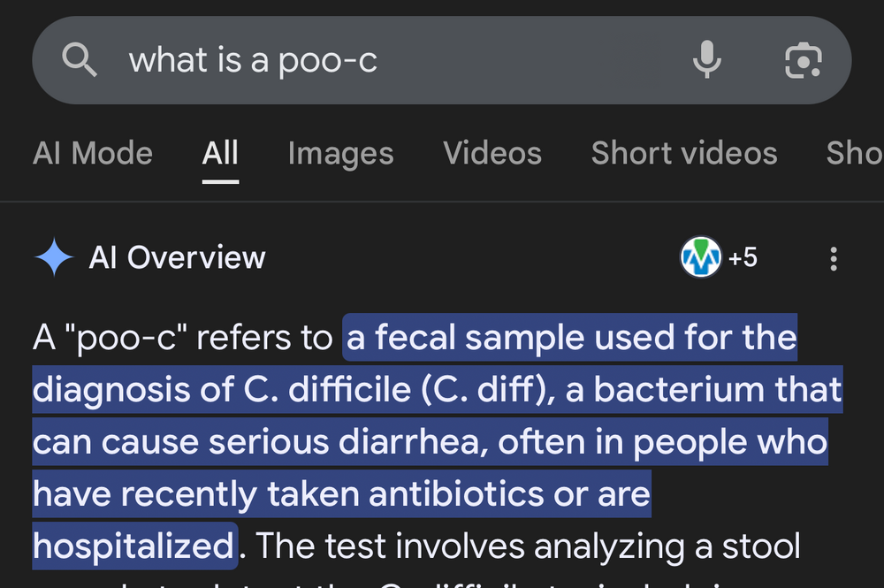
Task: Open Google Lens camera search
Action: click(804, 60)
